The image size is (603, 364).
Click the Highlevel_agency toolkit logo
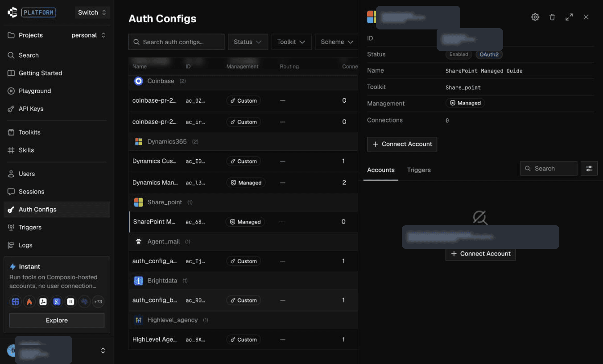pos(138,320)
